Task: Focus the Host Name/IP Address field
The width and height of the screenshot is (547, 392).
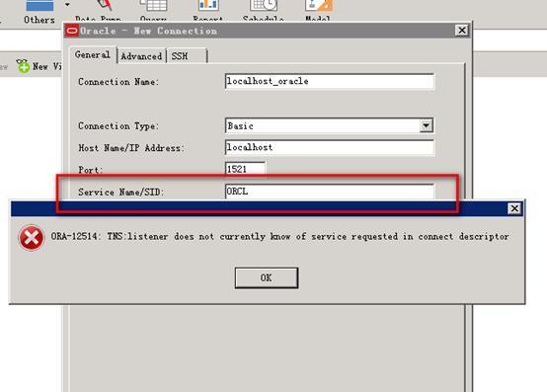Action: 330,147
